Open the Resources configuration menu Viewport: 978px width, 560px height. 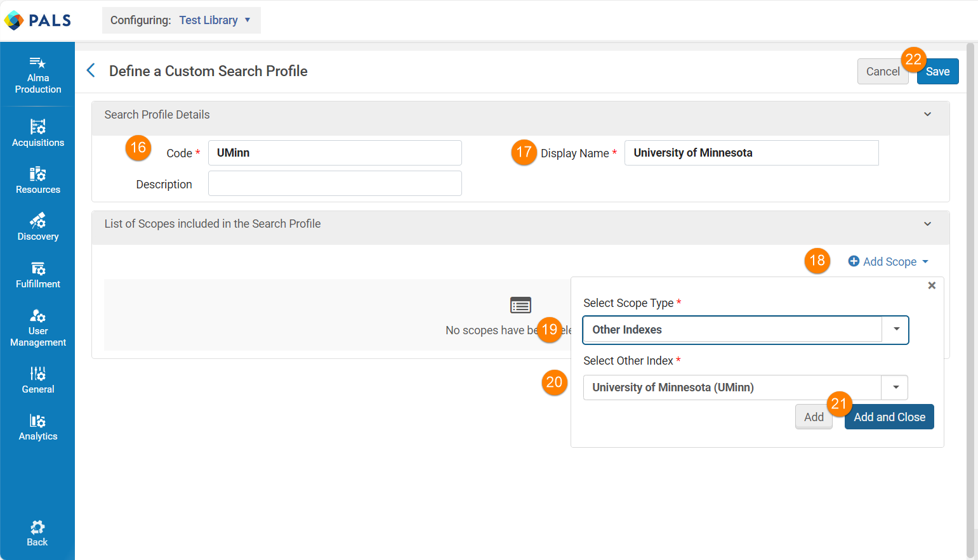click(x=37, y=180)
